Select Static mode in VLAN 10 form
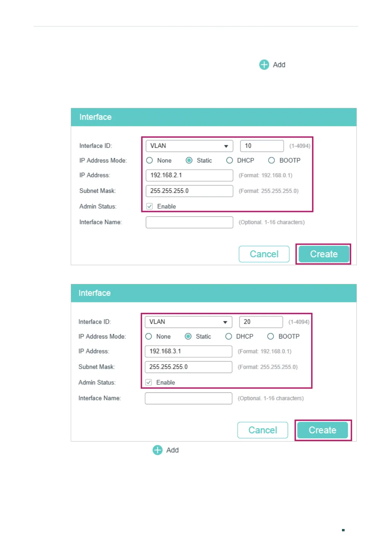Screen dimensions: 392x554 (189, 161)
